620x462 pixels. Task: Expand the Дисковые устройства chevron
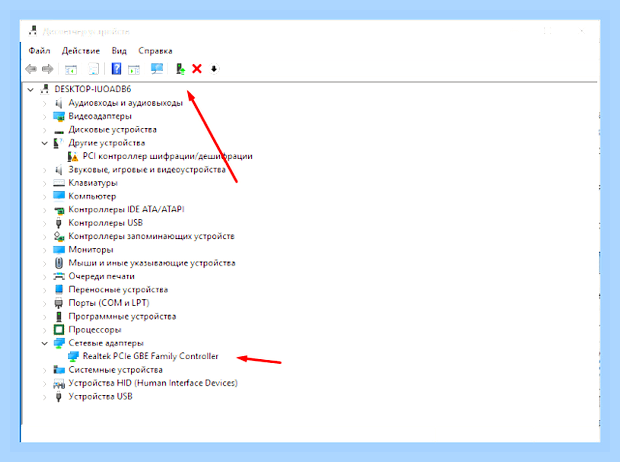[44, 130]
